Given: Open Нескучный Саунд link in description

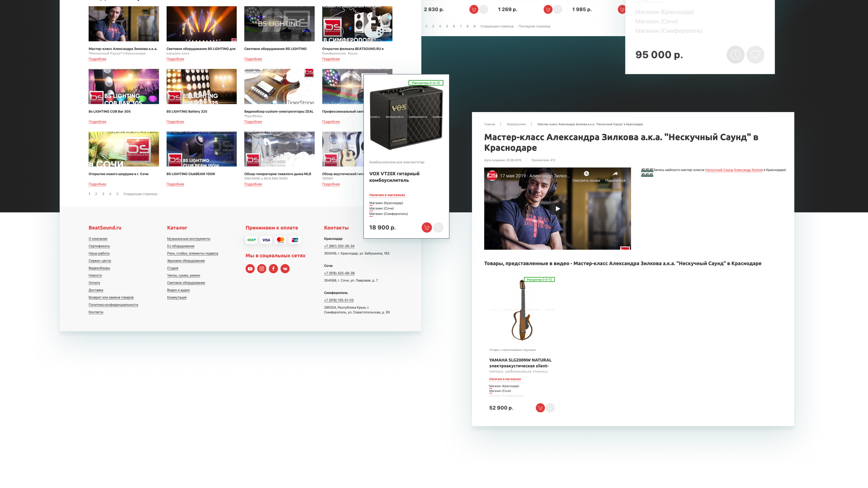Looking at the screenshot, I should 719,170.
